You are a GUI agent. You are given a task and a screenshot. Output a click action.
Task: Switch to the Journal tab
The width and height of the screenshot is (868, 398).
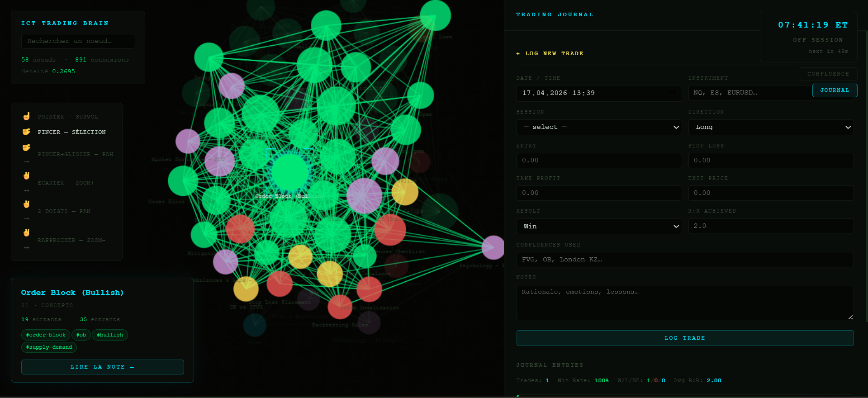[835, 90]
